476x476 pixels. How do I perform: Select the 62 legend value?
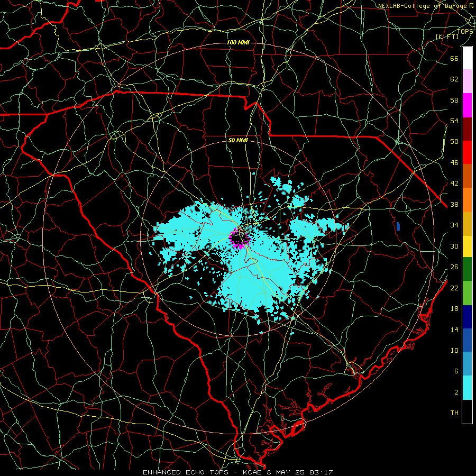(454, 79)
